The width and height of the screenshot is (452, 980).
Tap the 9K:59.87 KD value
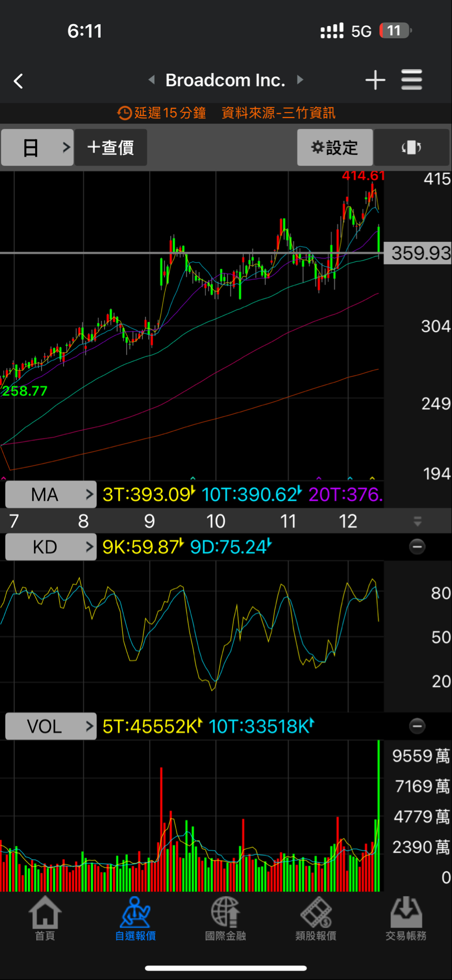[x=143, y=547]
